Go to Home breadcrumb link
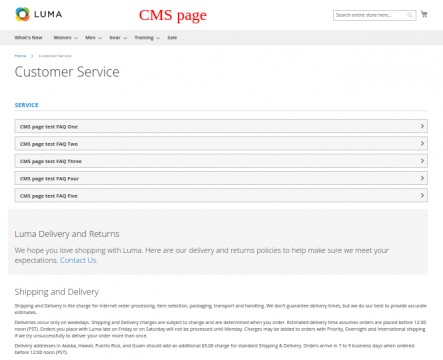This screenshot has width=443, height=360. [x=20, y=56]
